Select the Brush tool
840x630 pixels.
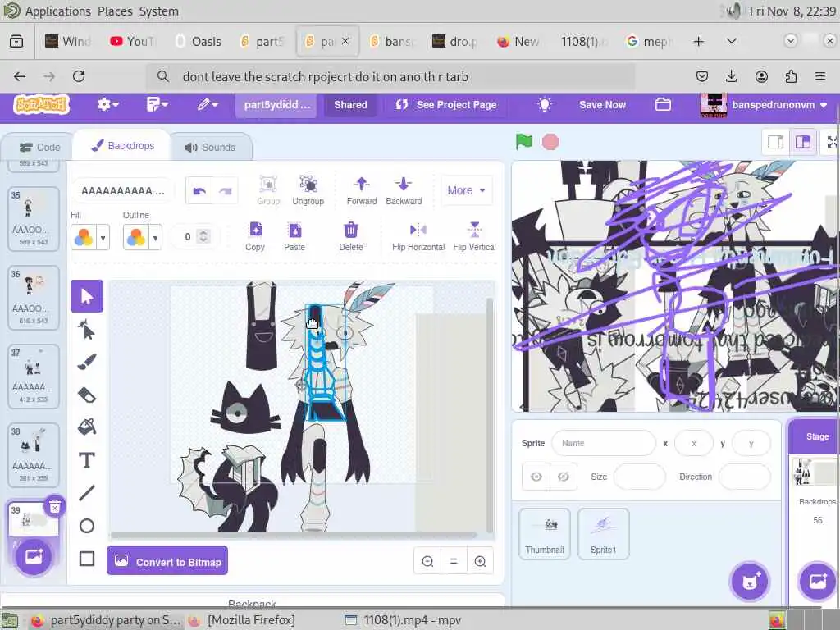pos(87,362)
